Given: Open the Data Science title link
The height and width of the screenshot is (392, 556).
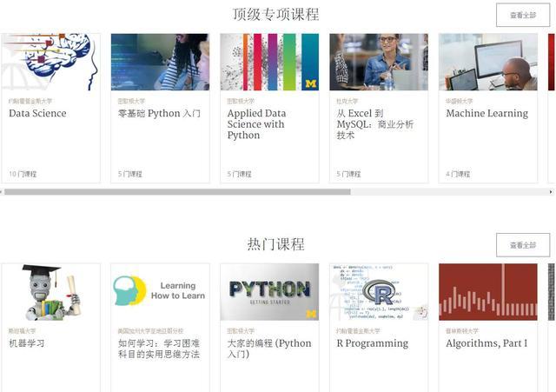Looking at the screenshot, I should [37, 113].
